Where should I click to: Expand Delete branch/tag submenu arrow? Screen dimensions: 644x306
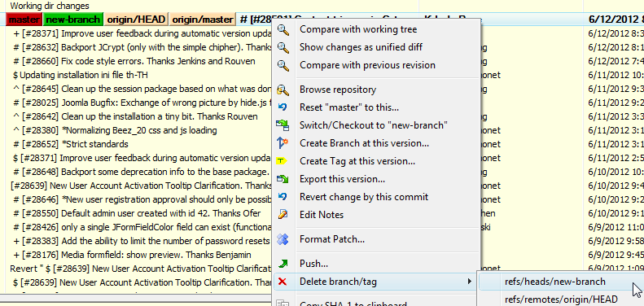(x=469, y=282)
